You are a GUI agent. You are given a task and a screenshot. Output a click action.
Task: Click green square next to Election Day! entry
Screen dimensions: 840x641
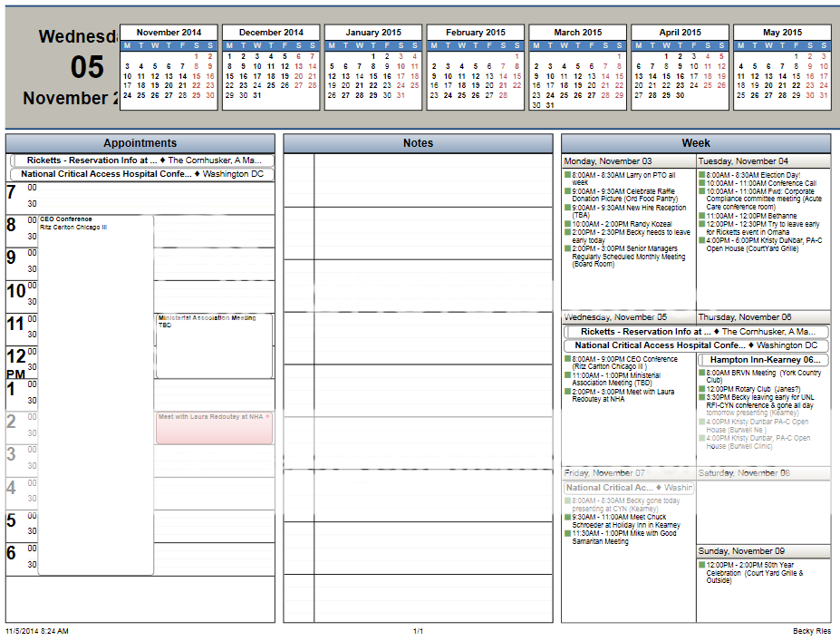tap(702, 175)
